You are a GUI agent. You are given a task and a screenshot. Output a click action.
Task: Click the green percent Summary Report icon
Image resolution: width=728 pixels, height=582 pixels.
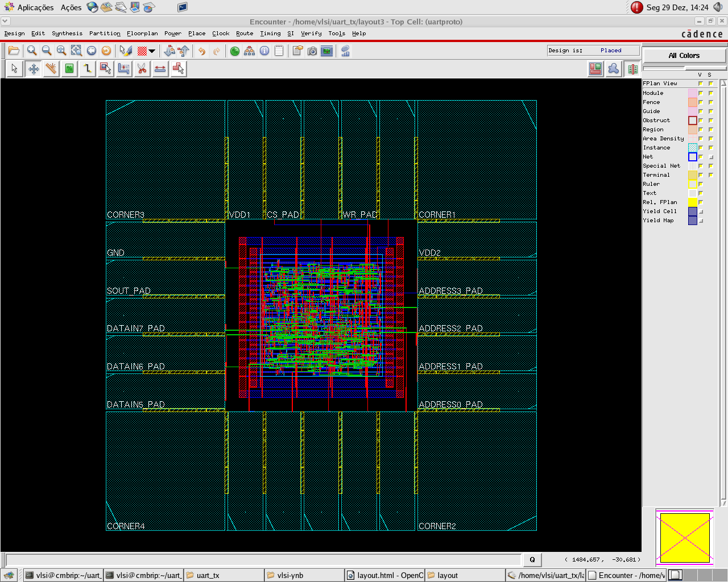[235, 51]
